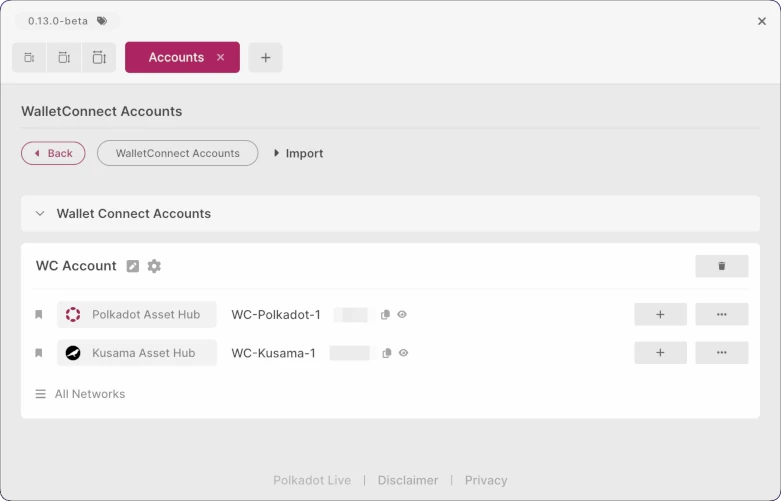Select the third window layout icon
The height and width of the screenshot is (501, 781).
[x=99, y=58]
